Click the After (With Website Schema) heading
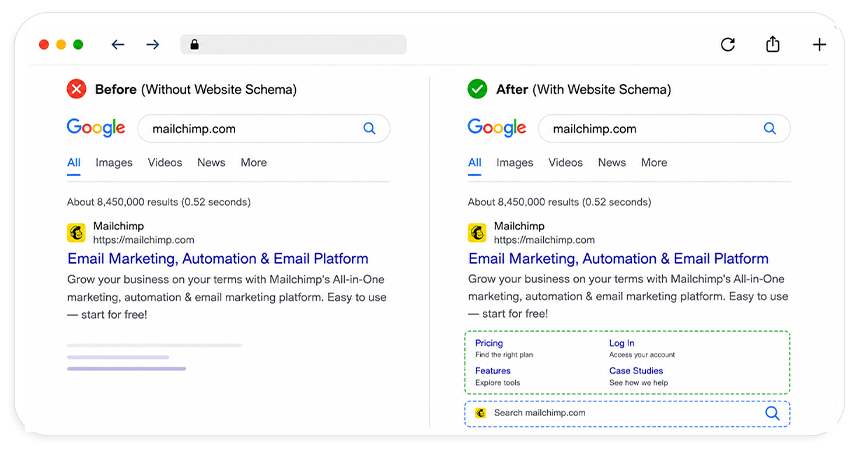Image resolution: width=859 pixels, height=450 pixels. click(583, 89)
